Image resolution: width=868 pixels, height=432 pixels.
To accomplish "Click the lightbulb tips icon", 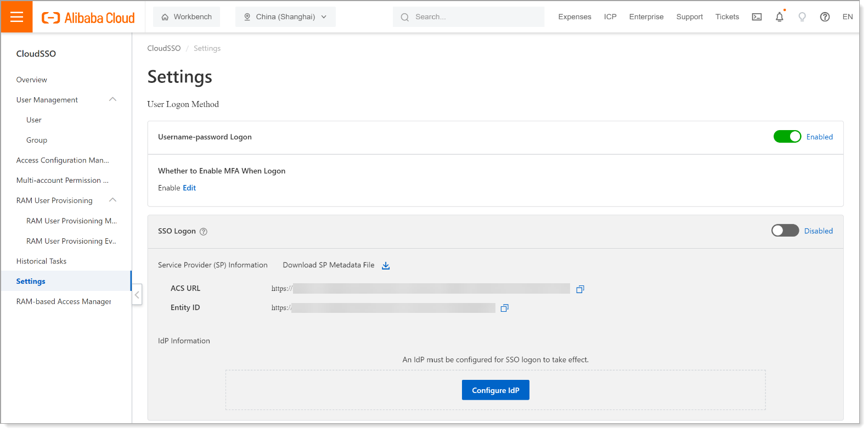I will coord(802,17).
